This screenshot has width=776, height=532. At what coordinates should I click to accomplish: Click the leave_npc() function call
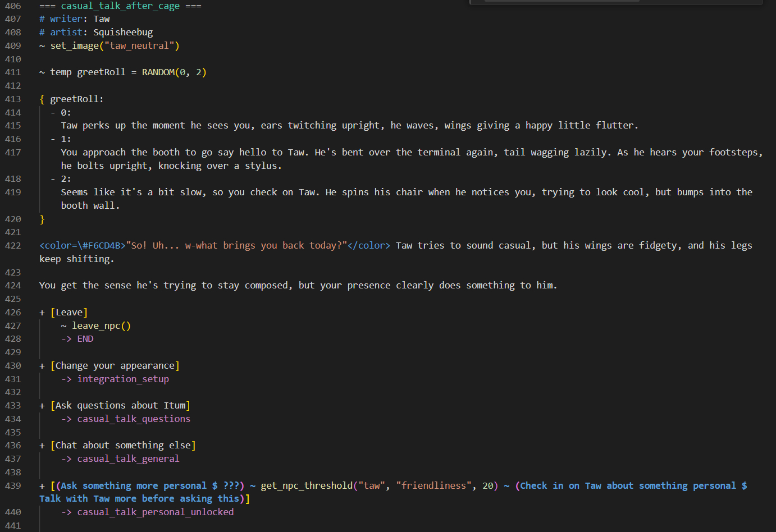pyautogui.click(x=101, y=326)
